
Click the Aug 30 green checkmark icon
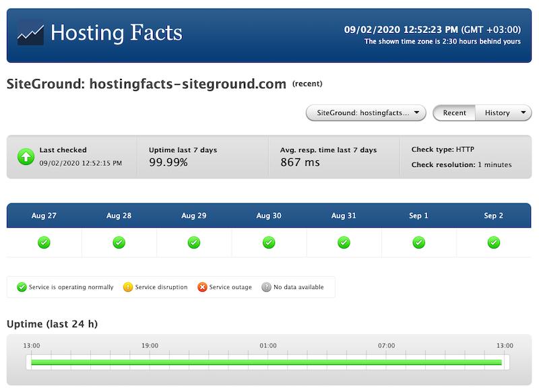click(x=269, y=242)
